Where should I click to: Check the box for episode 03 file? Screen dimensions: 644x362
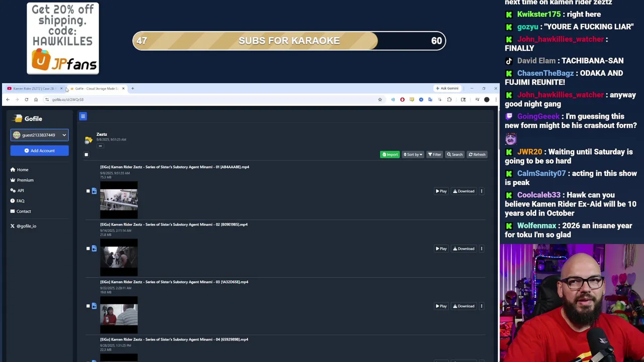click(x=88, y=306)
